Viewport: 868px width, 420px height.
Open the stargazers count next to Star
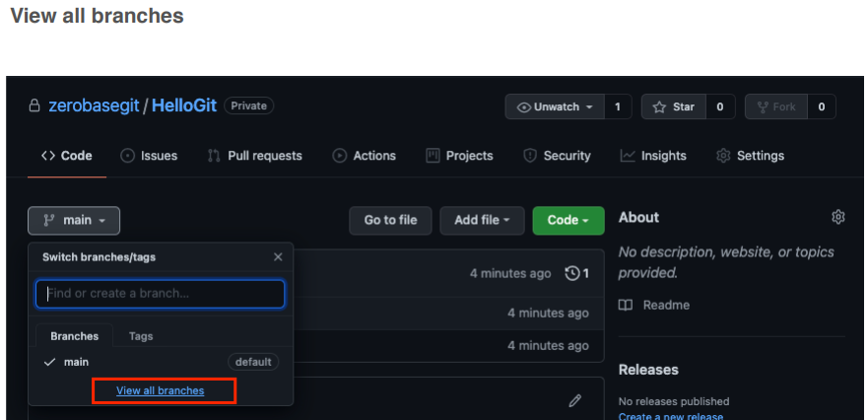(719, 106)
